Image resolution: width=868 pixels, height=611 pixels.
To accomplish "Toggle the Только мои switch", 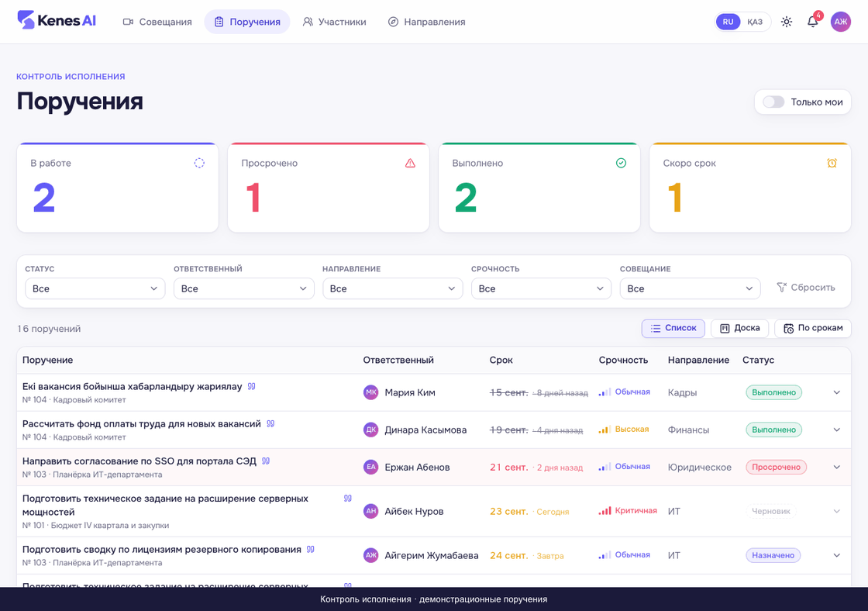I will point(773,102).
